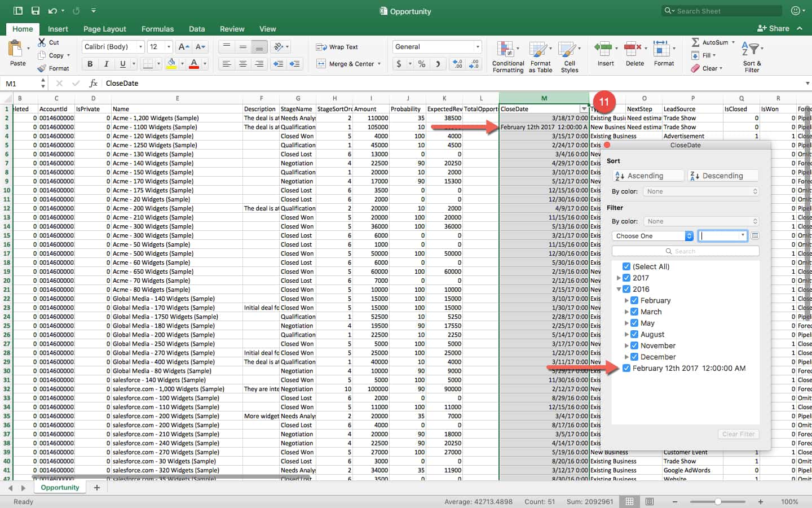This screenshot has height=508, width=812.
Task: Click the filter Search field
Action: coord(685,251)
